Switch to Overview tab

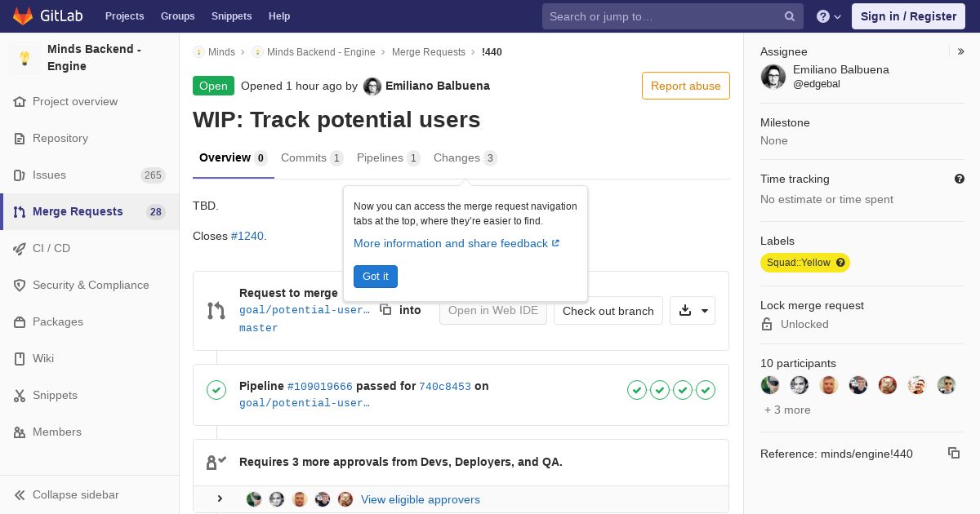tap(234, 157)
